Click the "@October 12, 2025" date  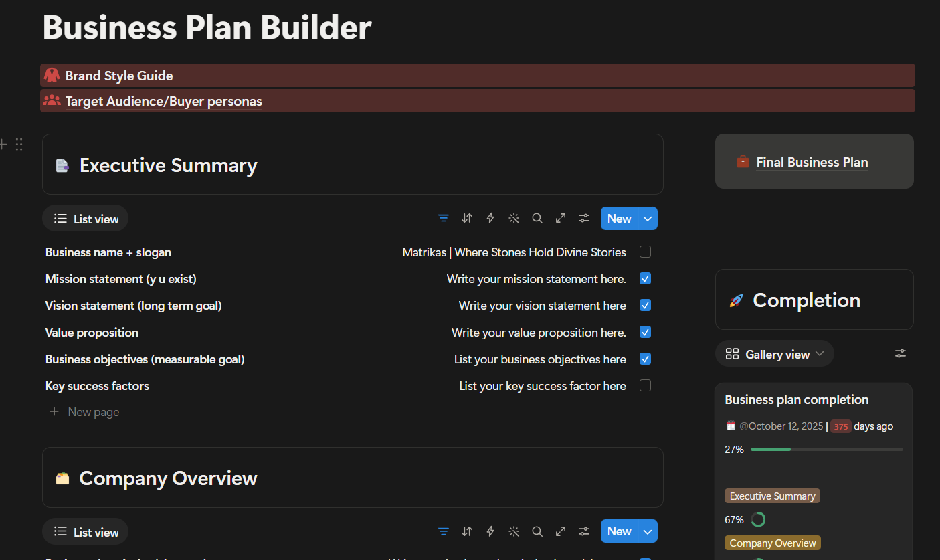click(x=781, y=426)
